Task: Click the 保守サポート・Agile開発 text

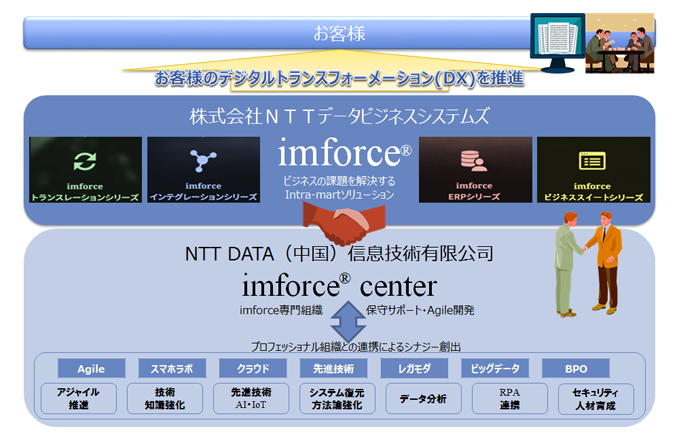Action: pos(420,310)
